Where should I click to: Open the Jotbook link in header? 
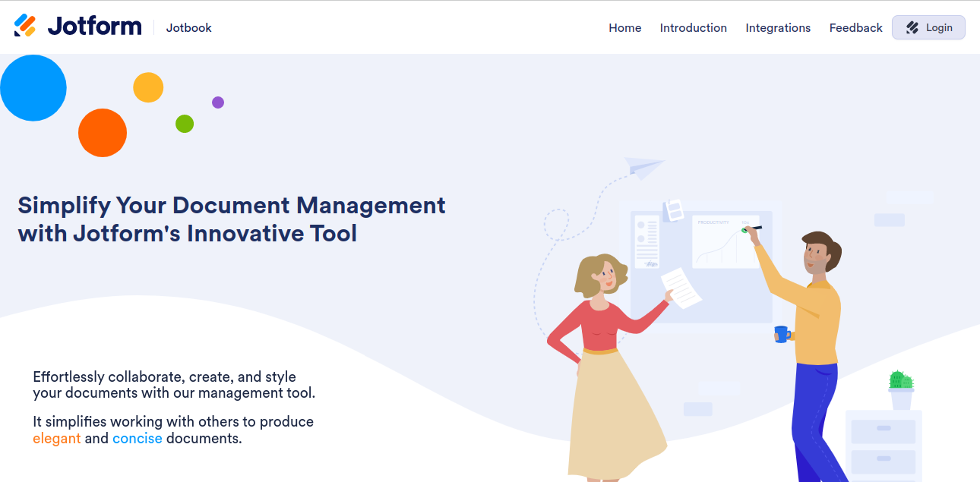pyautogui.click(x=189, y=28)
